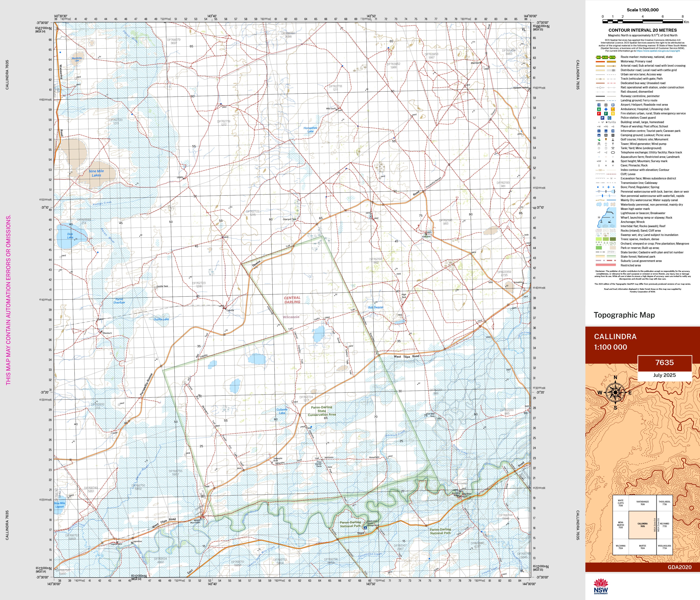
Task: Click the dense trees dark green swatch
Action: tap(613, 239)
